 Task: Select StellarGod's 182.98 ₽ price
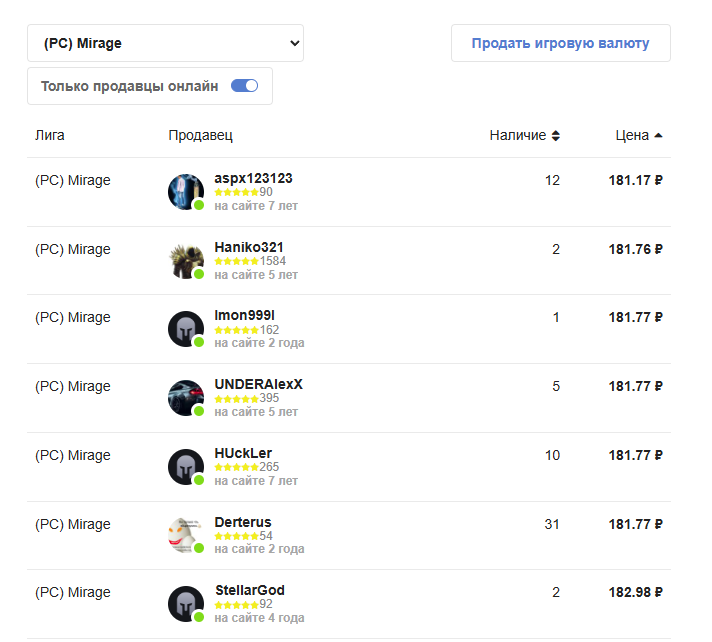point(636,592)
